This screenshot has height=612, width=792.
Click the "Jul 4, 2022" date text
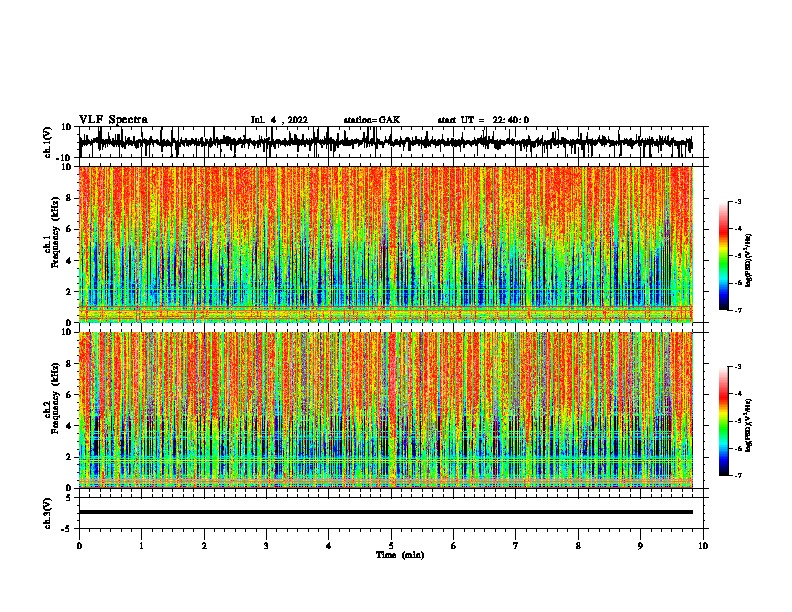click(x=279, y=120)
